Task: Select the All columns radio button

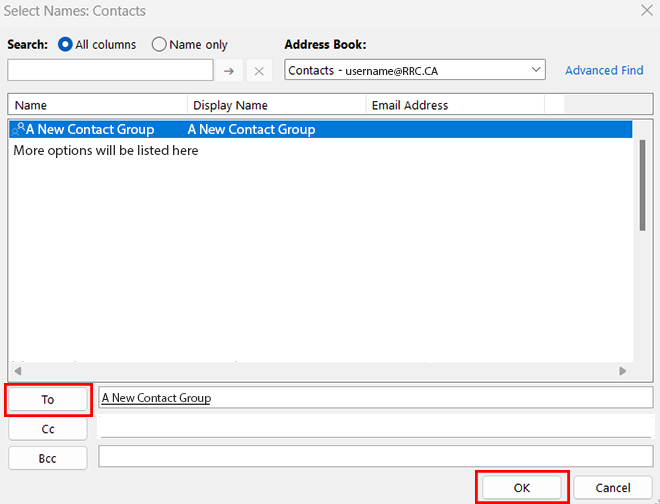Action: (66, 45)
